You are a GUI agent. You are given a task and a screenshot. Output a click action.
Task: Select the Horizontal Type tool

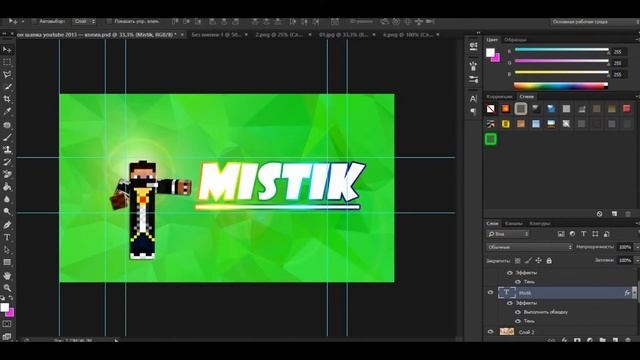coord(7,238)
